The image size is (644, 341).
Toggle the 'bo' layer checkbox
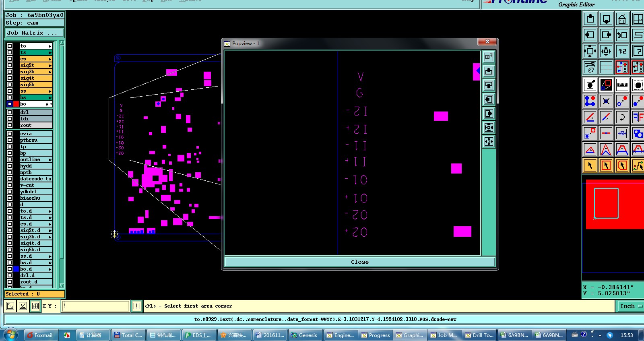(x=10, y=104)
